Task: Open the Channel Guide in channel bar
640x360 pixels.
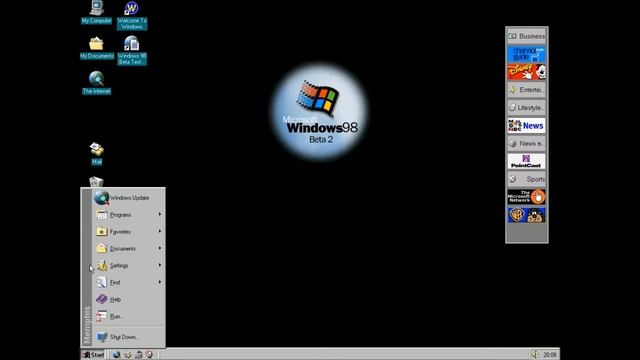Action: coord(527,54)
